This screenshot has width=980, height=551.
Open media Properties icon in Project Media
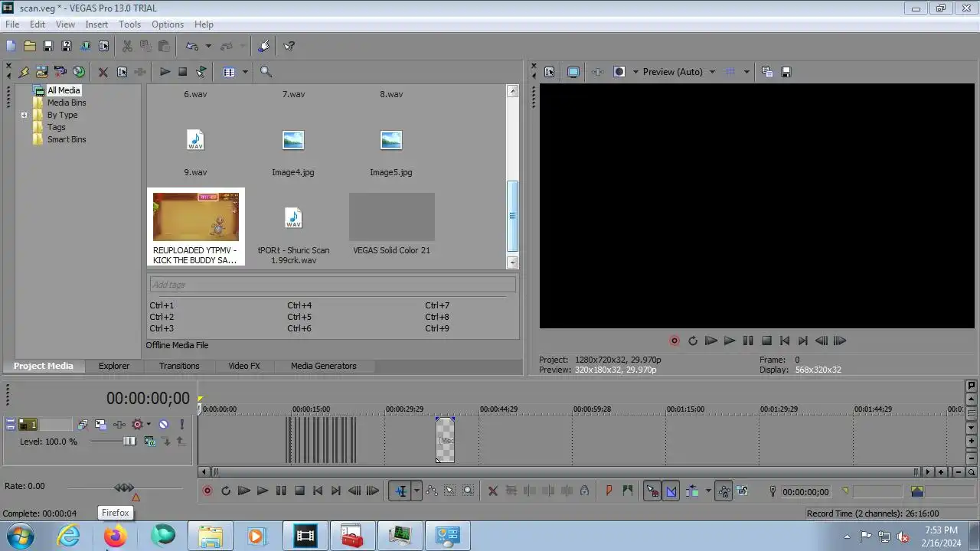[122, 72]
